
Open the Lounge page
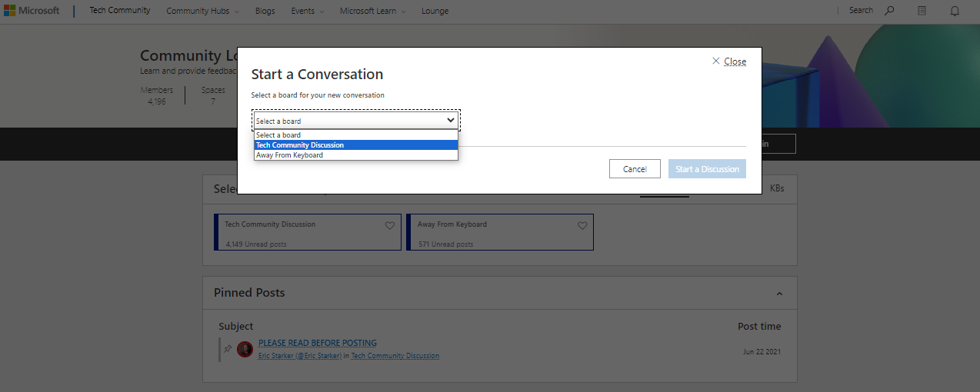[x=435, y=12]
